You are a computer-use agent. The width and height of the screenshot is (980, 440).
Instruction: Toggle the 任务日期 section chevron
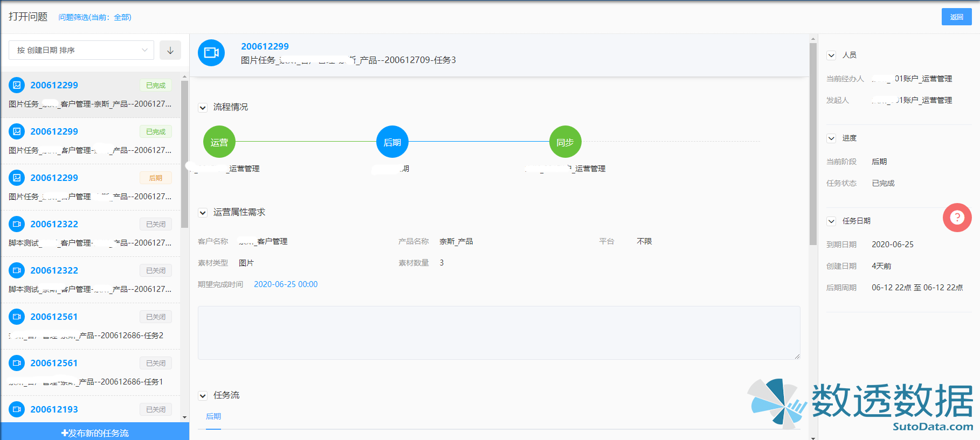pos(831,221)
